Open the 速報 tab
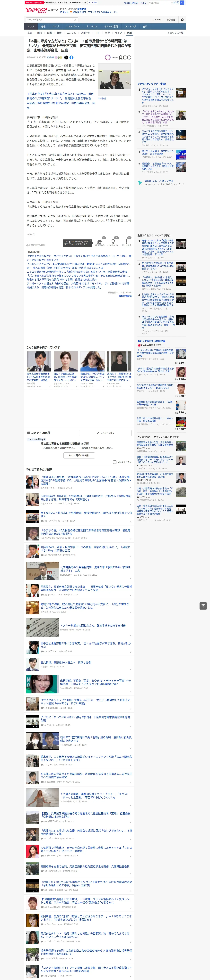The image size is (210, 980). pos(43,27)
